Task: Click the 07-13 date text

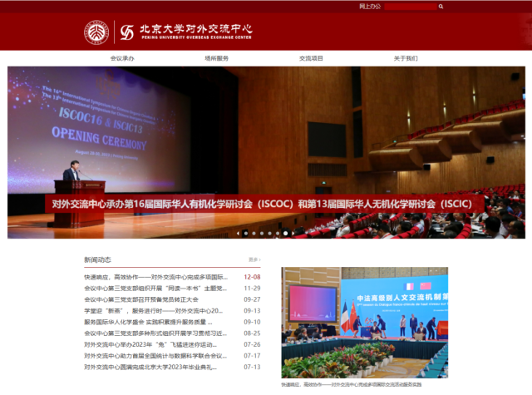Action: 252,367
